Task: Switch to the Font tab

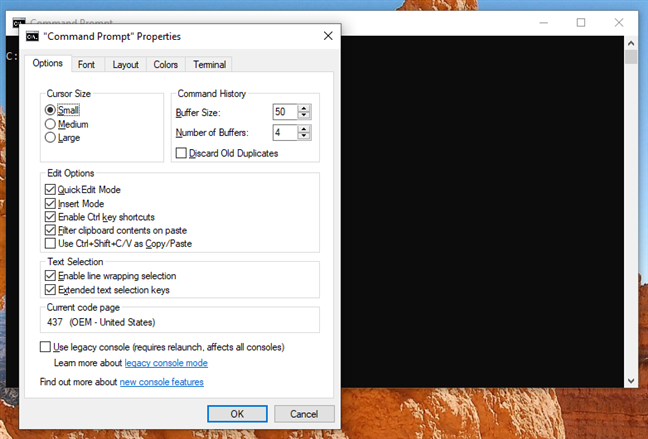Action: click(86, 64)
